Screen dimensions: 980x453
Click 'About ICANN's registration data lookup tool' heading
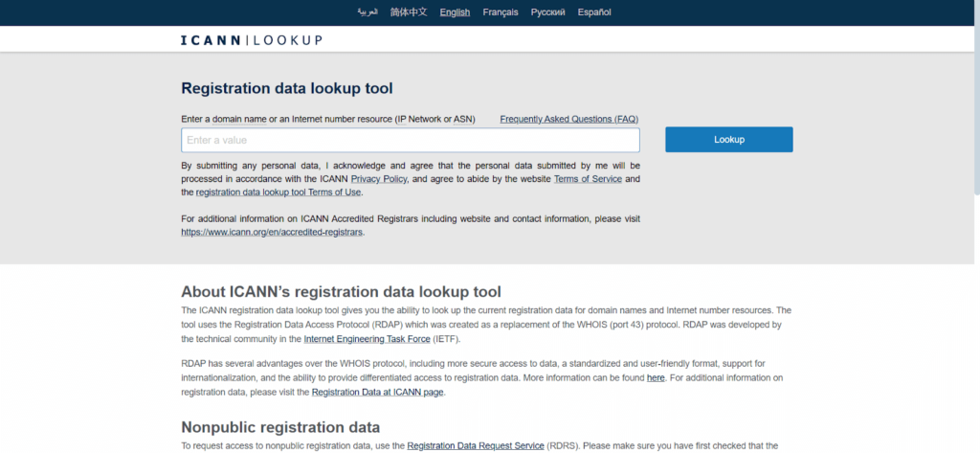coord(342,292)
